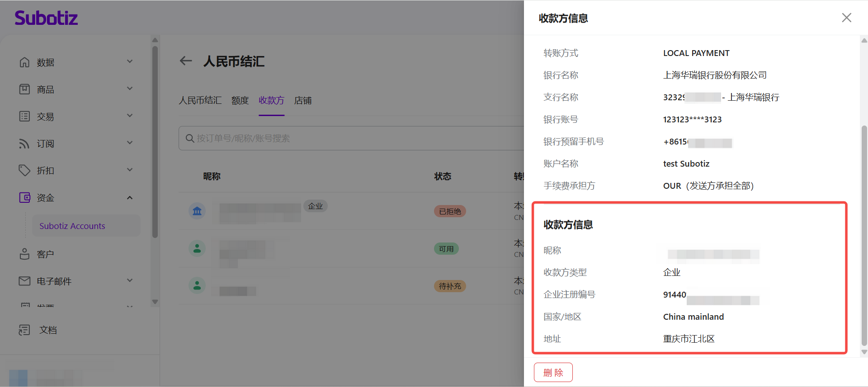Click the LOCAL PAYMENT value
This screenshot has width=868, height=387.
pos(696,53)
